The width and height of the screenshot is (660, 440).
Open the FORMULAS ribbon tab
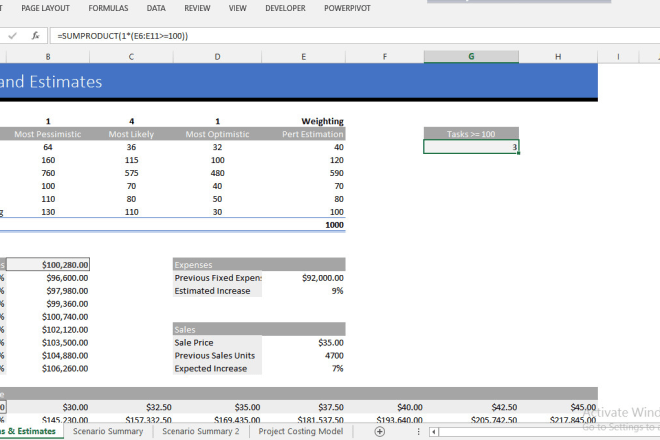click(x=108, y=8)
